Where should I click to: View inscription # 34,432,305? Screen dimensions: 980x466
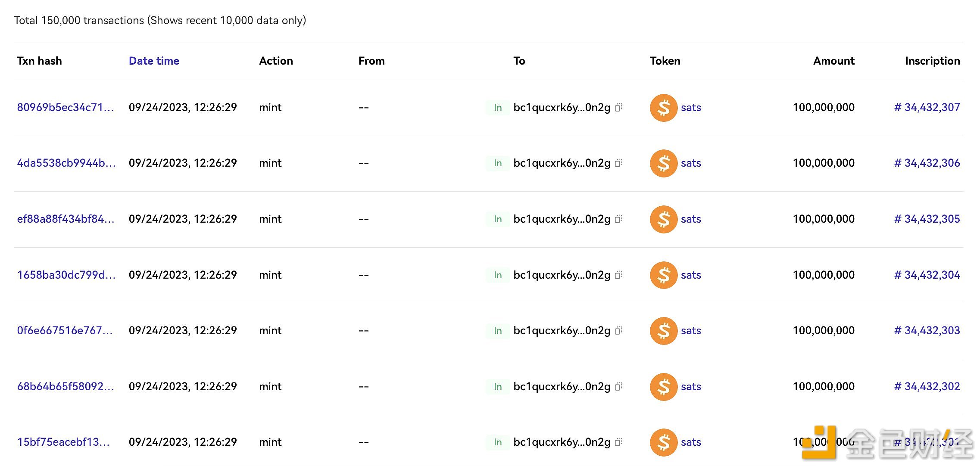pos(927,219)
